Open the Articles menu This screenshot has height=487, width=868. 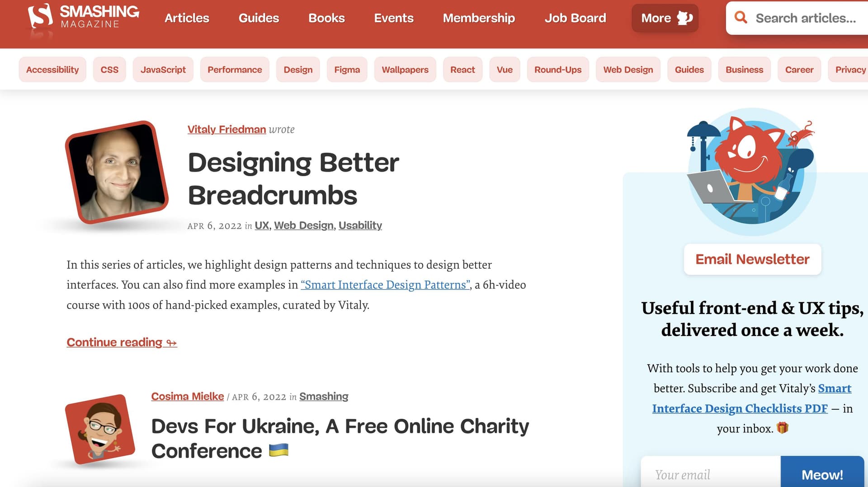(187, 18)
